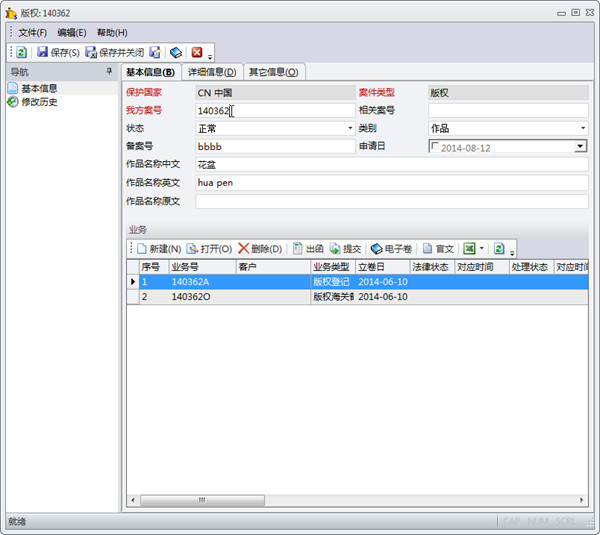Screen dimensions: 600x535
Task: Switch to 详细信息(D) tab
Action: pyautogui.click(x=212, y=72)
